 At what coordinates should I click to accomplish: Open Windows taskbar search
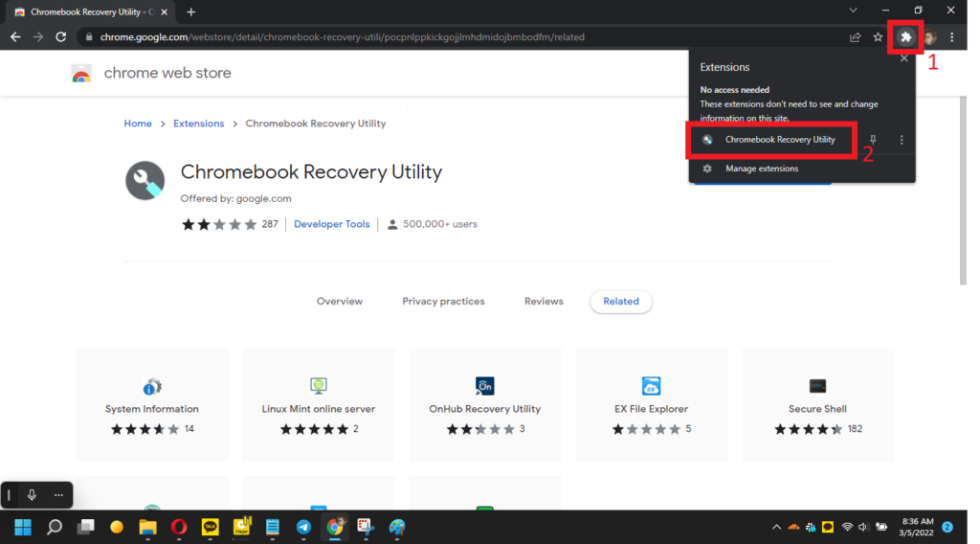tap(55, 527)
